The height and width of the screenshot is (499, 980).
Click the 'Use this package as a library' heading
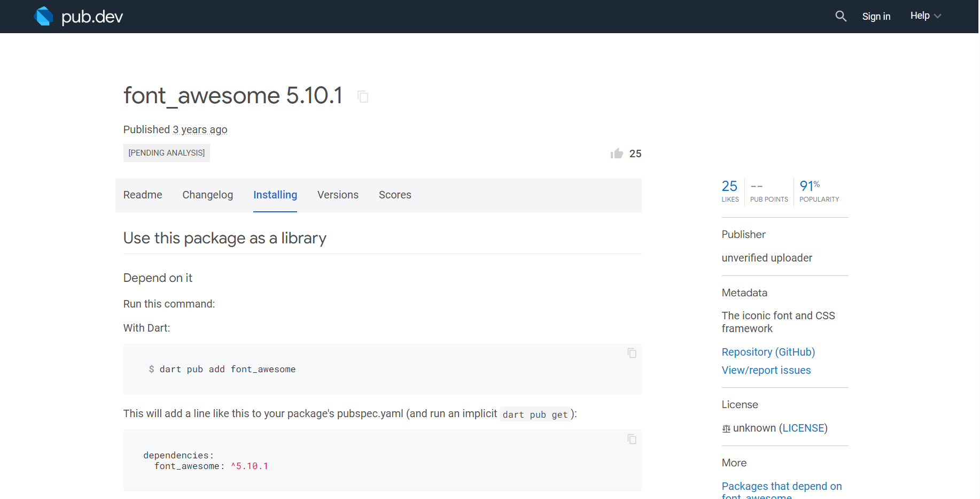[x=225, y=238]
